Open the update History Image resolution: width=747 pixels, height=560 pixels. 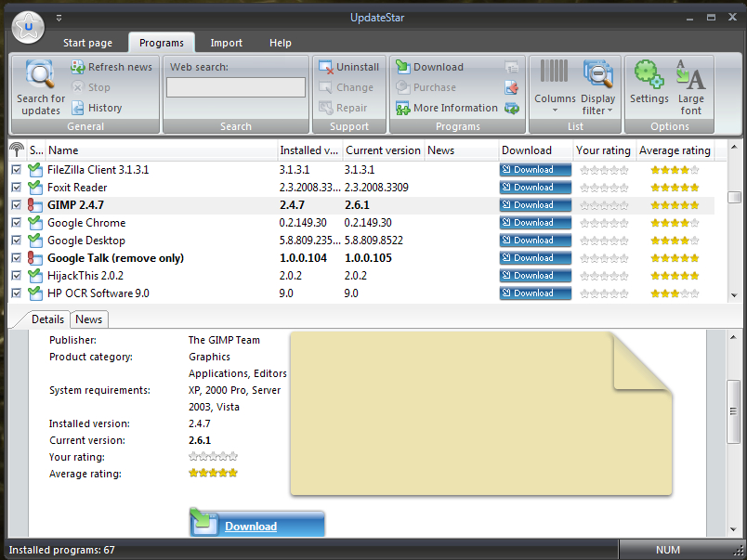click(x=97, y=108)
